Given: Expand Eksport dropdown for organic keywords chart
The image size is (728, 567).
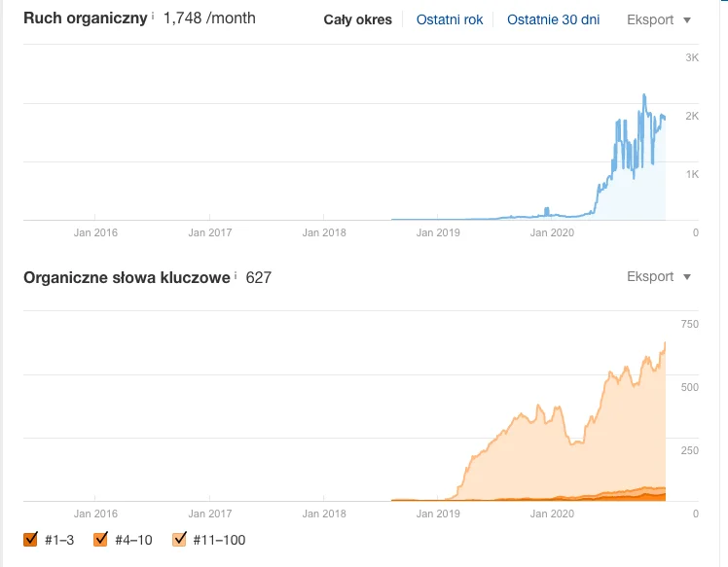Looking at the screenshot, I should (x=659, y=276).
